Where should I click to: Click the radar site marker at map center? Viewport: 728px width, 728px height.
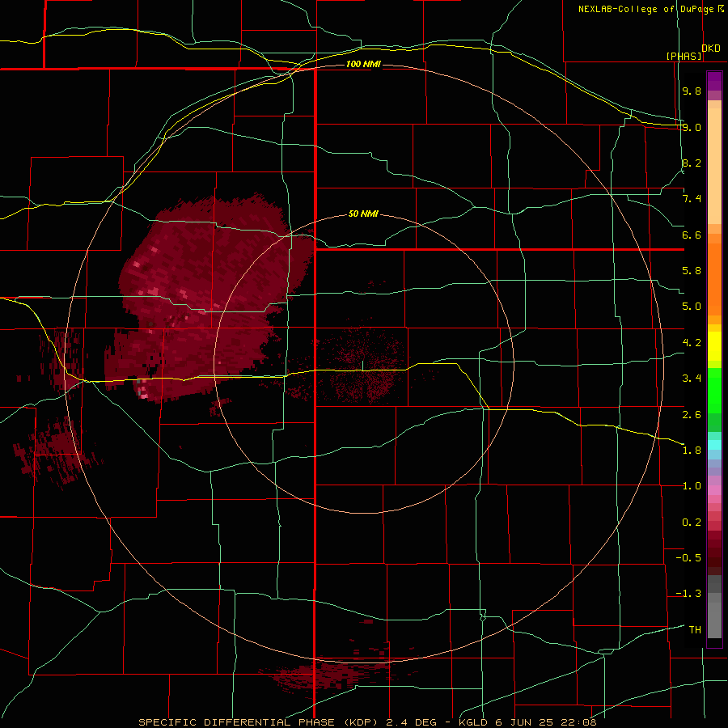[362, 366]
